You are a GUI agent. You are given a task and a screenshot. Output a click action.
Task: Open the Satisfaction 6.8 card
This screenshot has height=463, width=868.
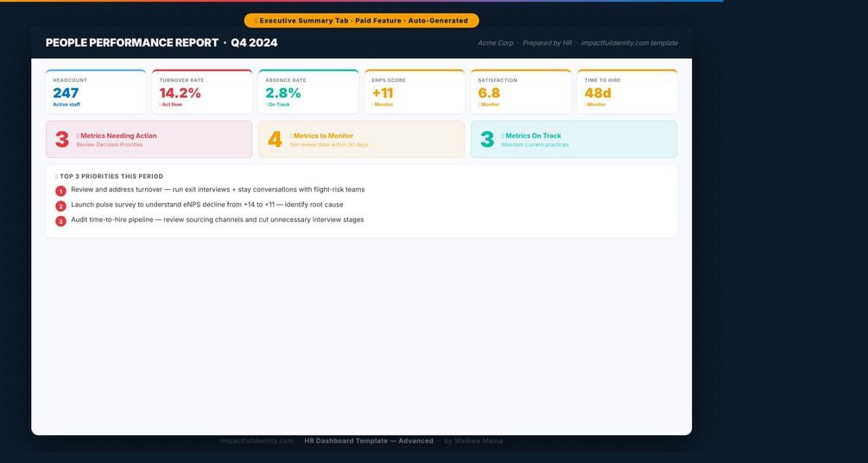[521, 92]
